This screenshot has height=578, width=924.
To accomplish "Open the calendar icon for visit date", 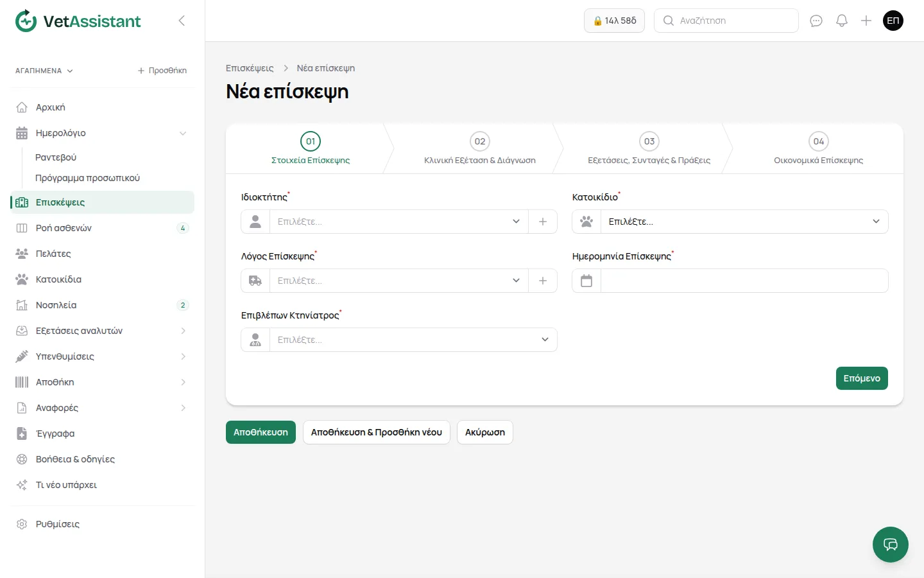I will coord(586,281).
